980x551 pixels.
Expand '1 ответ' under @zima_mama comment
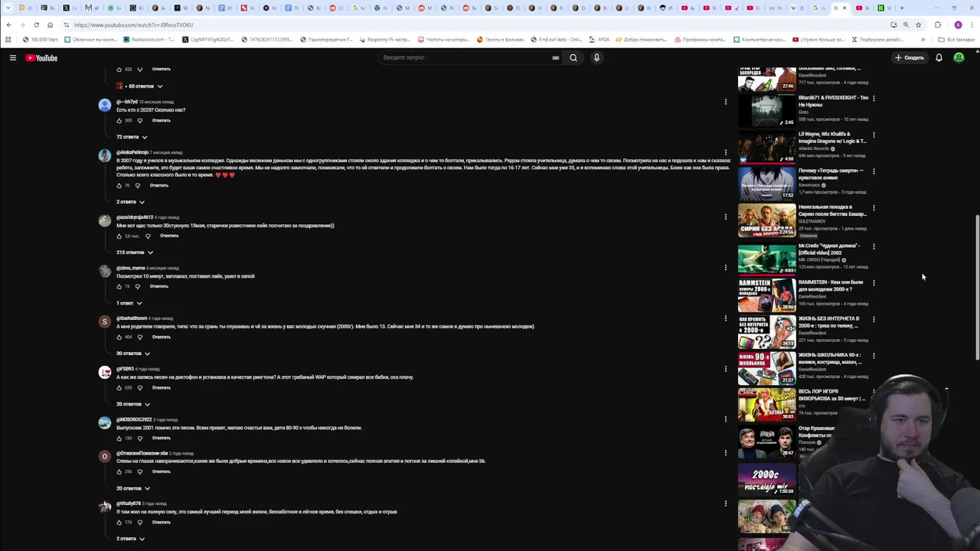[129, 303]
